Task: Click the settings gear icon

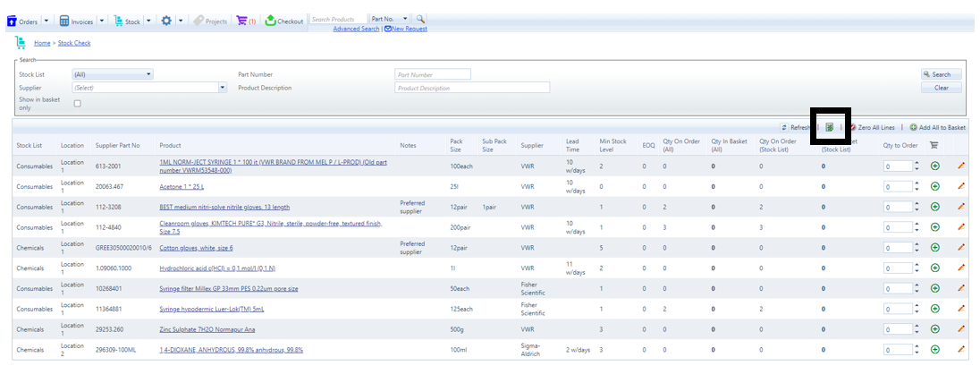Action: tap(166, 21)
